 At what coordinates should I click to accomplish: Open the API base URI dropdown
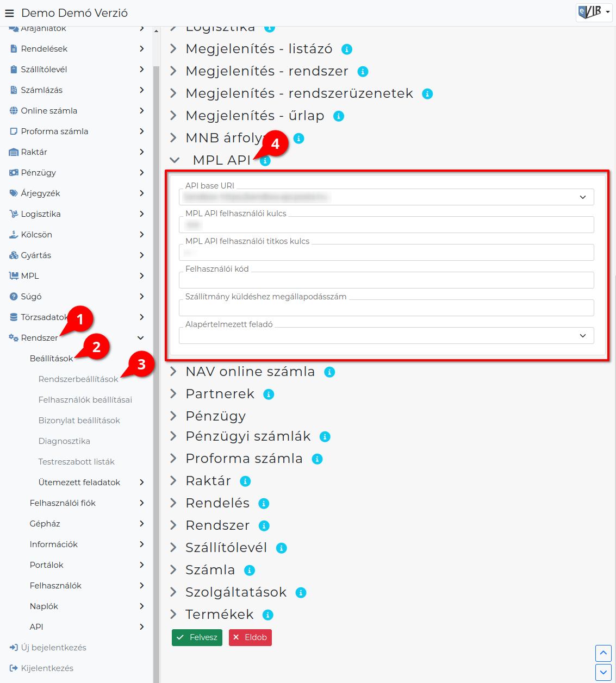386,197
